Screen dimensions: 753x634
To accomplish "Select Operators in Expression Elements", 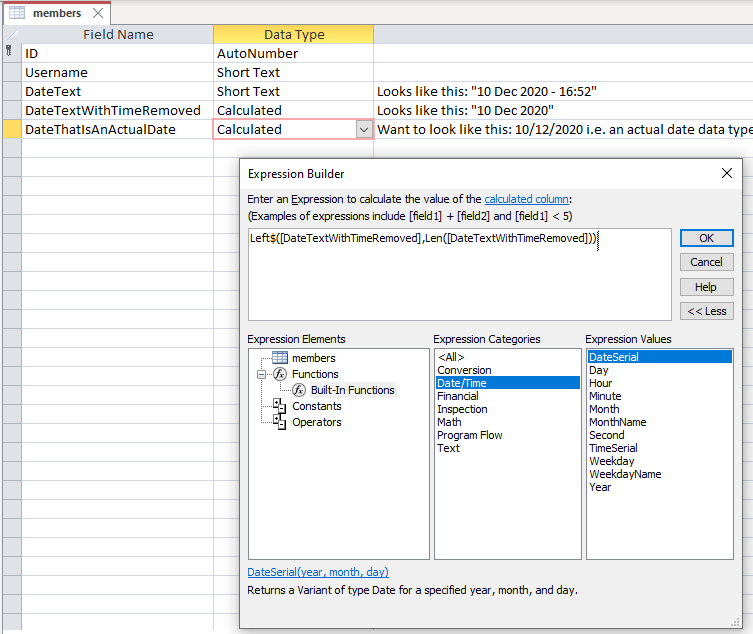I will pos(316,422).
